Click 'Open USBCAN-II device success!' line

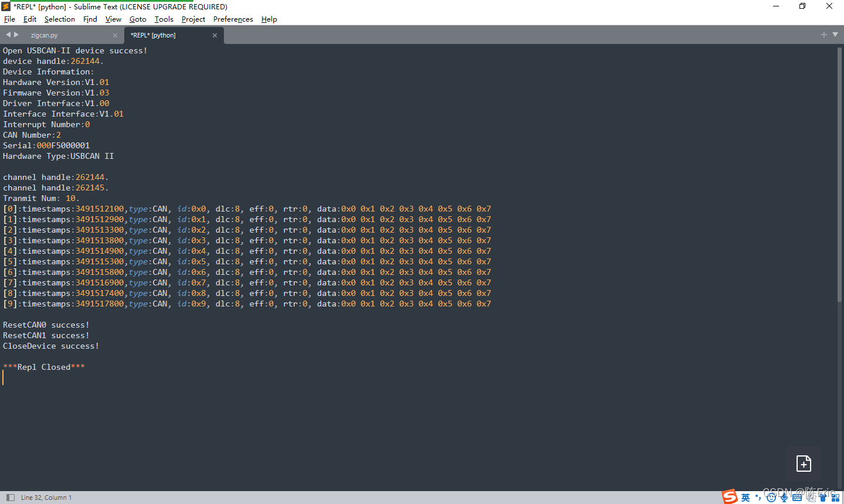[75, 51]
